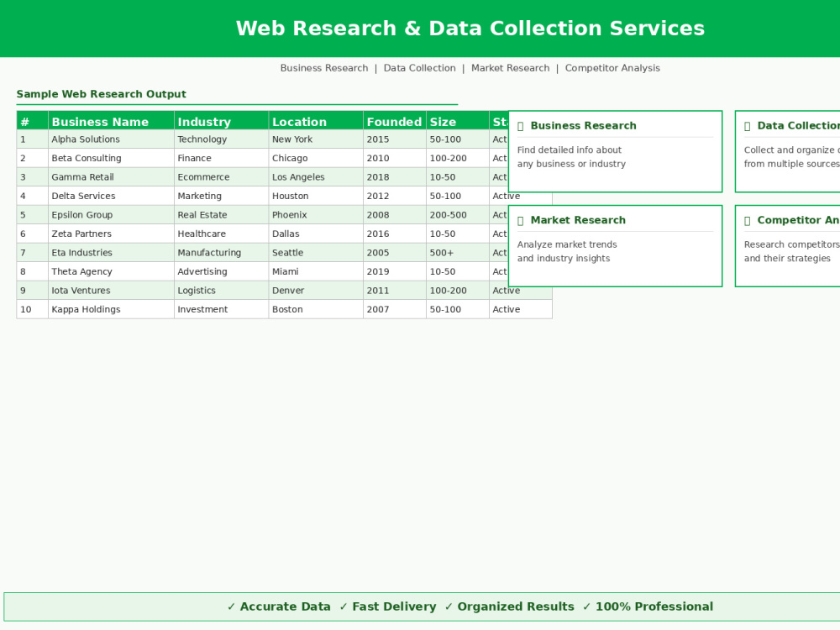840x630 pixels.
Task: Click the Healthcare industry cell
Action: pos(221,234)
